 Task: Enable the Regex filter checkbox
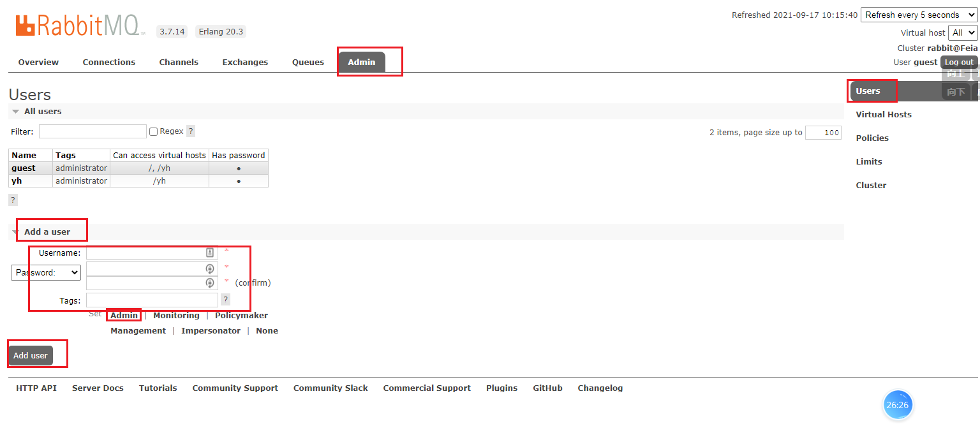click(x=153, y=131)
